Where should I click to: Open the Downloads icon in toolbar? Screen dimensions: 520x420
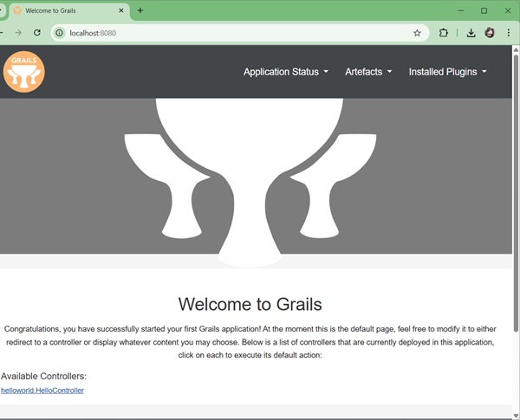(471, 33)
